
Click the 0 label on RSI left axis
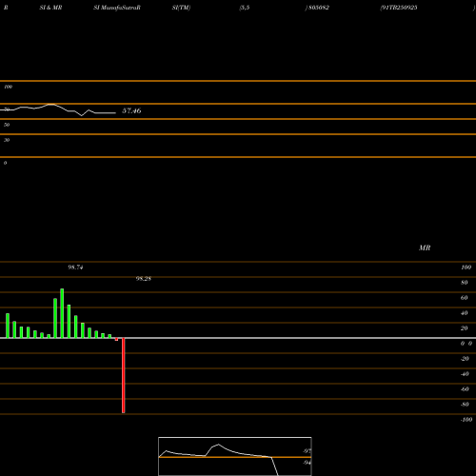coord(5,163)
